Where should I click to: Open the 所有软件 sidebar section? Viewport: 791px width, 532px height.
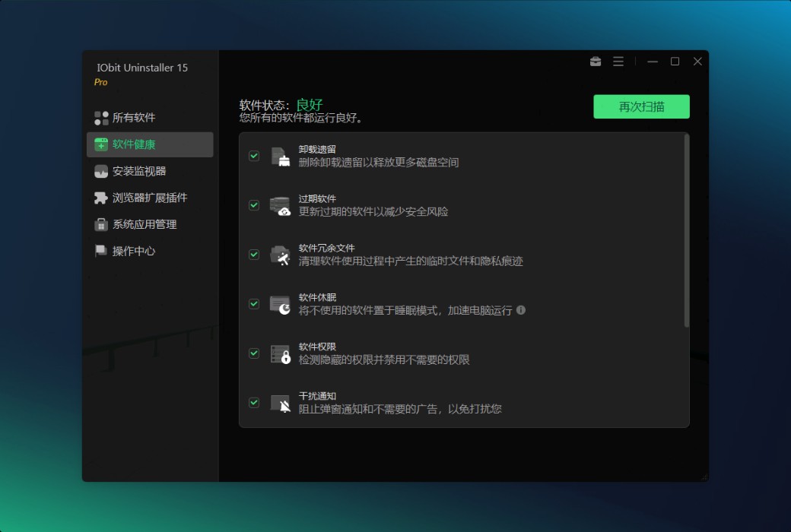150,118
